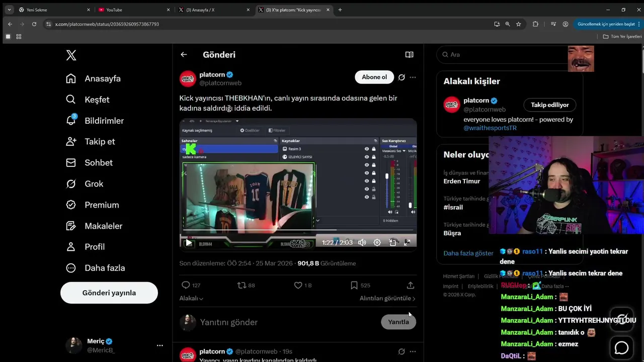Open tab search dropdown arrow
This screenshot has width=644, height=362.
(x=9, y=10)
